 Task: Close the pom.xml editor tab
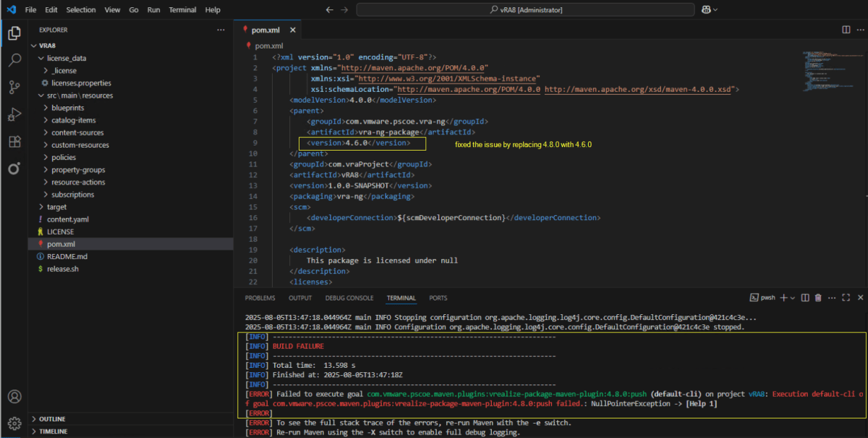[x=293, y=30]
